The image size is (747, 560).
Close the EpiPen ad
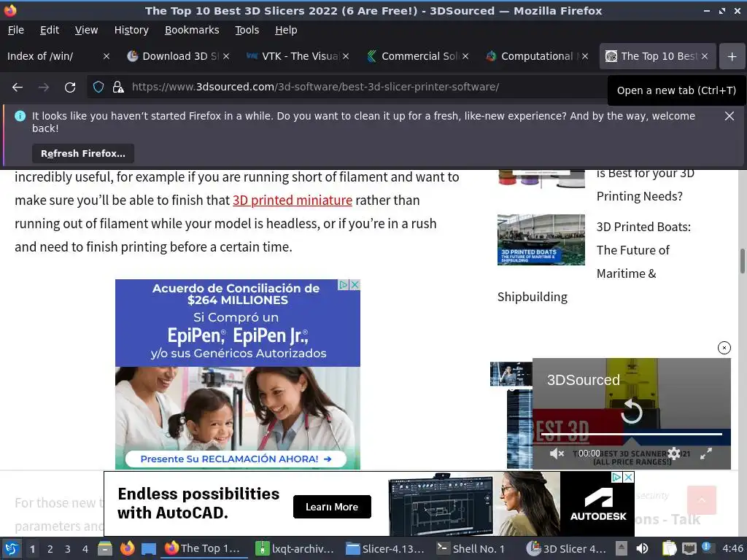(x=355, y=285)
